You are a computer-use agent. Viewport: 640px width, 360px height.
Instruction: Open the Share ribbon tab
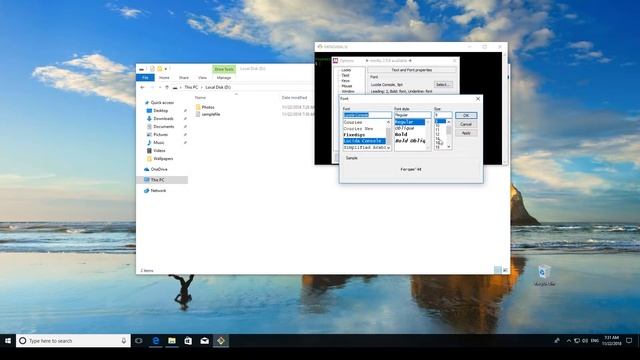tap(184, 78)
